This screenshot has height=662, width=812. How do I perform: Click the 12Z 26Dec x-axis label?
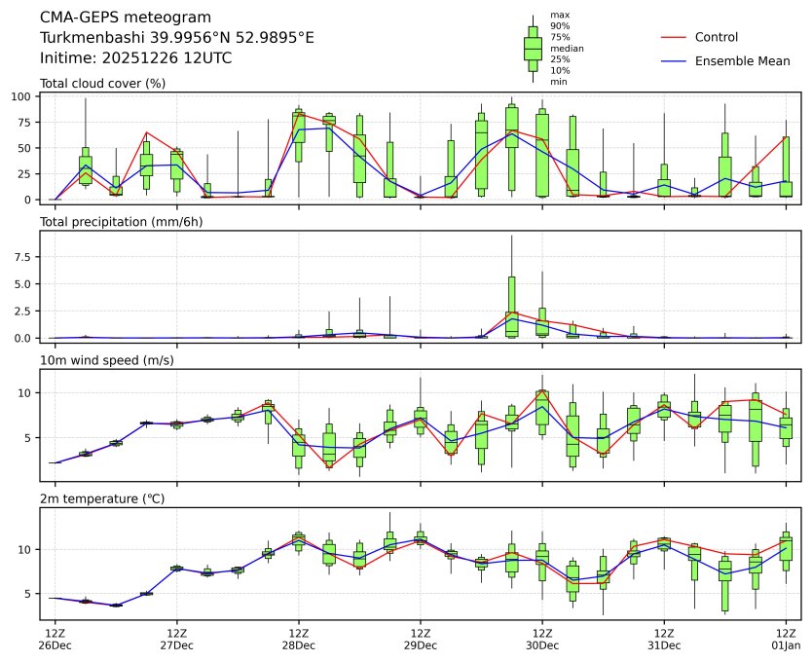click(x=55, y=639)
